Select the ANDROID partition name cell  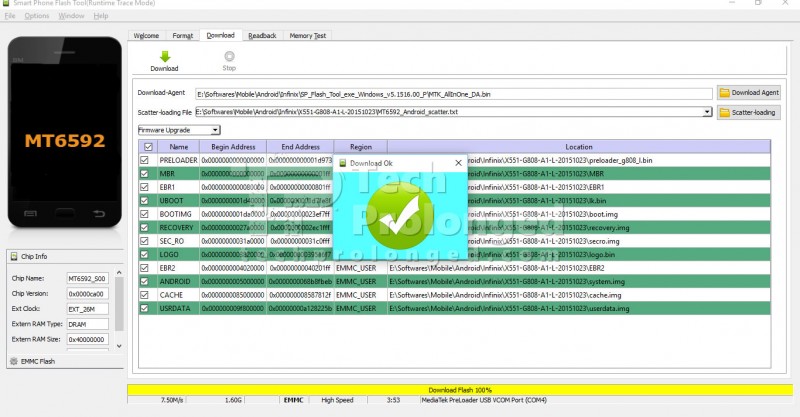[179, 281]
